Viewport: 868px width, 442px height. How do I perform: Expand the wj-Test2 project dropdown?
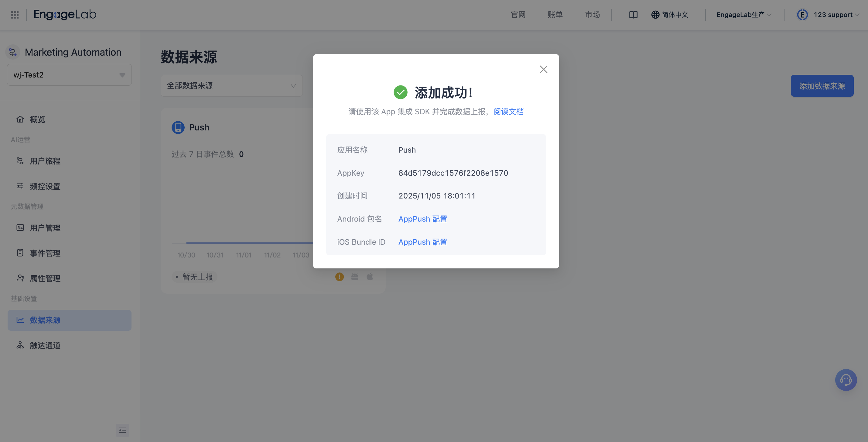pos(69,75)
